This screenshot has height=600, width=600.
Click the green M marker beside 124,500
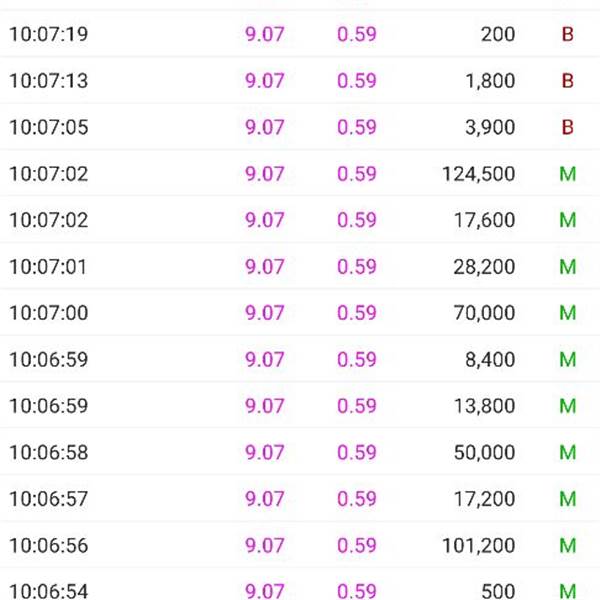(x=567, y=174)
